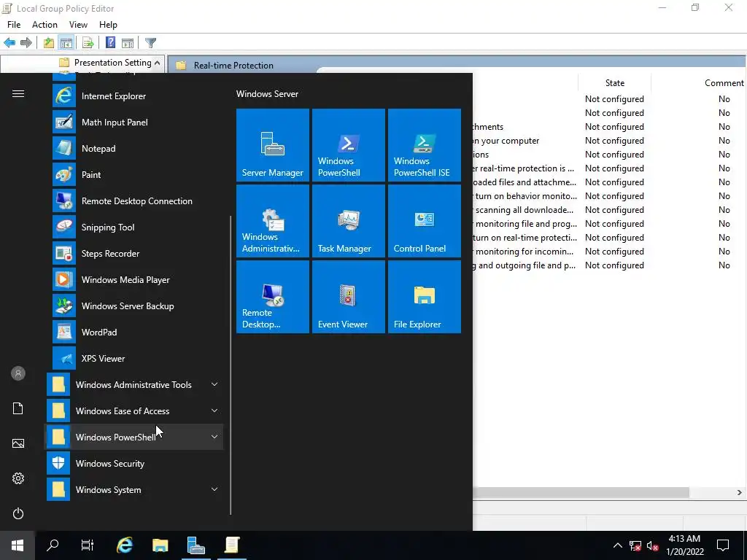Launch Windows Media Player
Image resolution: width=747 pixels, height=560 pixels.
click(x=134, y=279)
